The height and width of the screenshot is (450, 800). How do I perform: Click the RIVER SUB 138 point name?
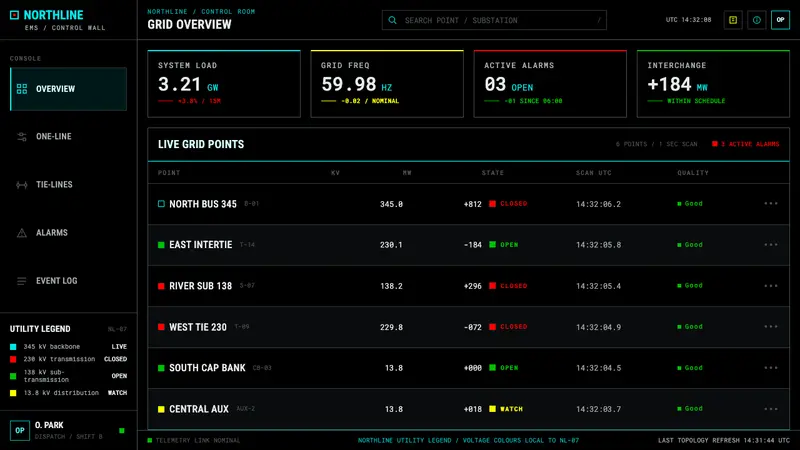click(x=201, y=286)
